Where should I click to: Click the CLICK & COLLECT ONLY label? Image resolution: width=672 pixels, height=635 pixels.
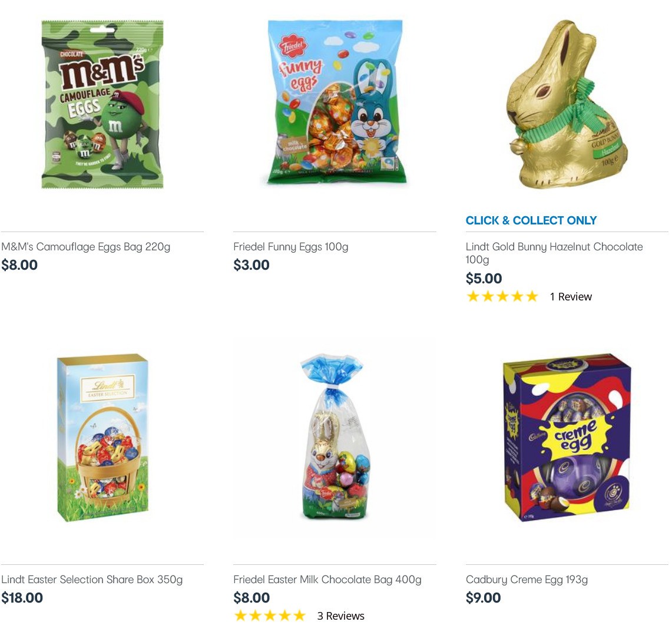coord(531,220)
